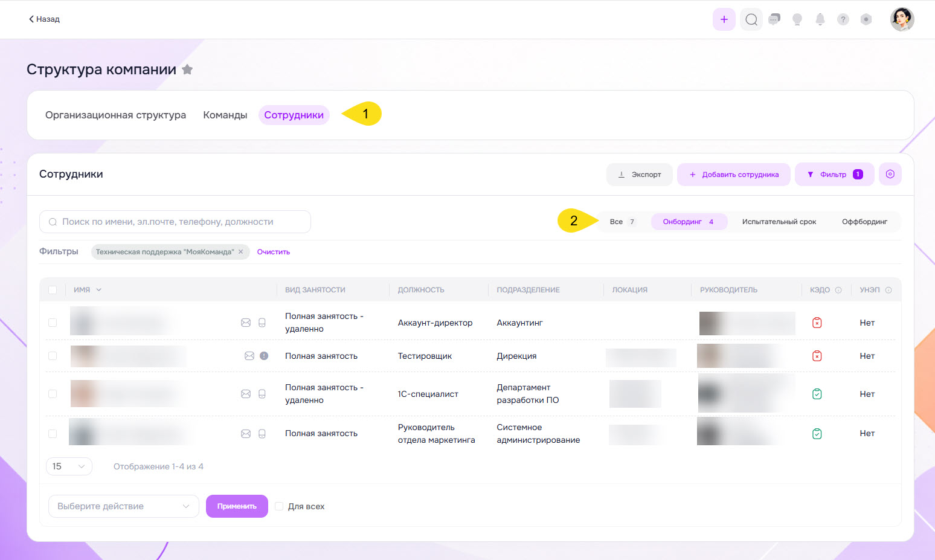Image resolution: width=935 pixels, height=560 pixels.
Task: Click the Департамент разработки ПО cell
Action: (528, 394)
